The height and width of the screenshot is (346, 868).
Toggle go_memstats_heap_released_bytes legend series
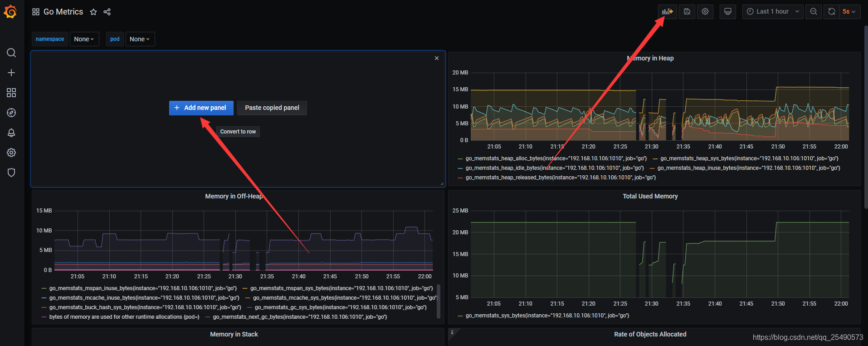click(x=561, y=178)
